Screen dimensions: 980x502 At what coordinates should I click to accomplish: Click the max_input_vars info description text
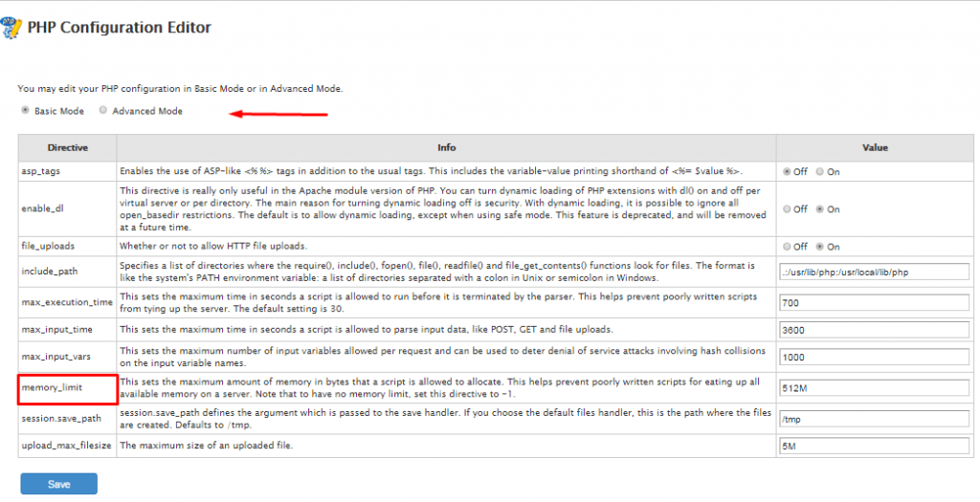tap(442, 358)
